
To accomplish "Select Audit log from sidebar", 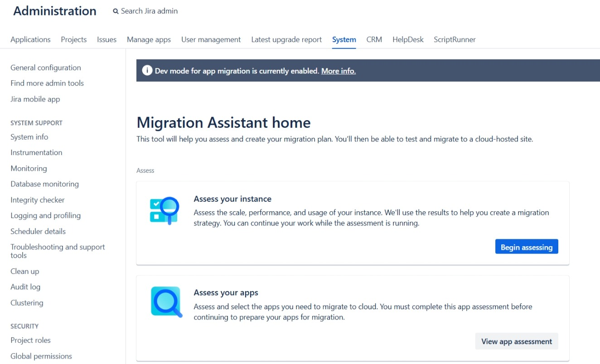I will [x=25, y=287].
